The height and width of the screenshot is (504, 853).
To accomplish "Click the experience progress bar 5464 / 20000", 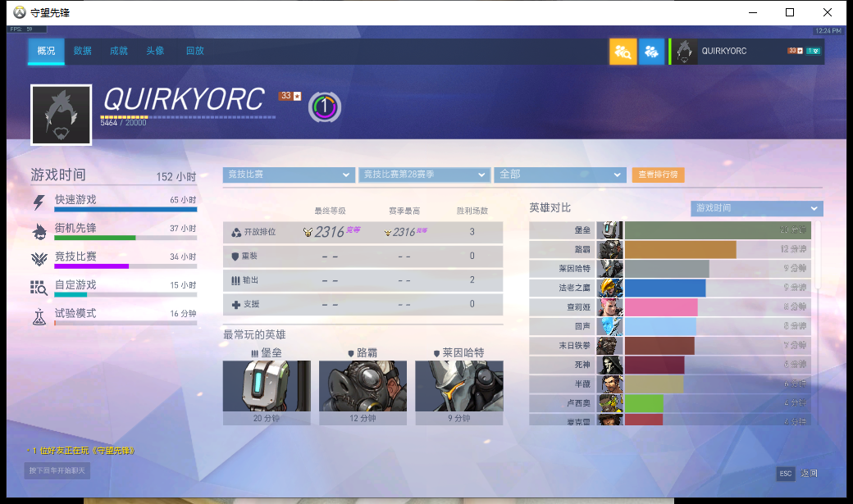I will [x=188, y=117].
